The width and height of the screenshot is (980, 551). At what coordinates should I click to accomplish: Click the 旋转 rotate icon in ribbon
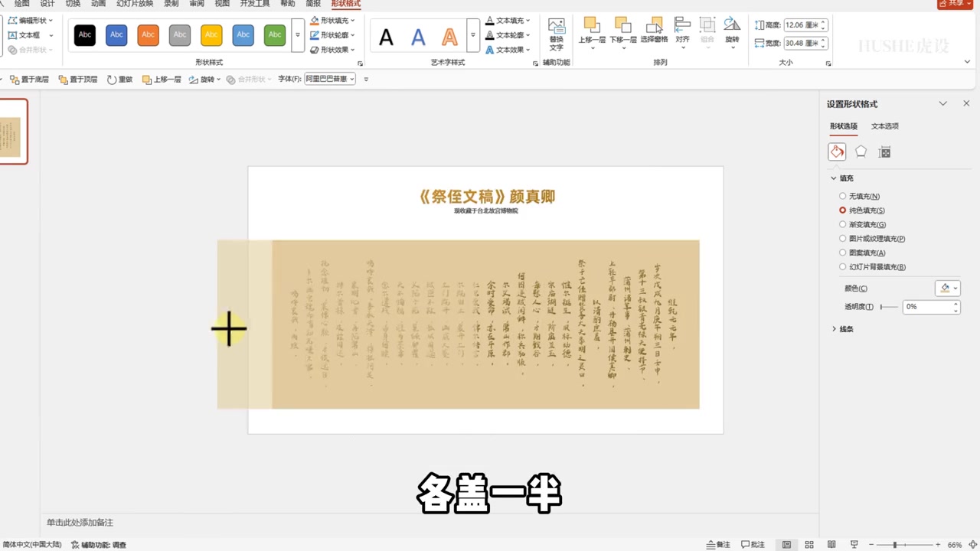click(733, 33)
